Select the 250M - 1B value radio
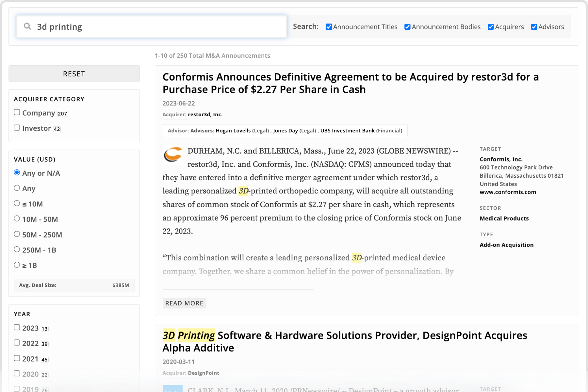This screenshot has width=588, height=392. [17, 250]
